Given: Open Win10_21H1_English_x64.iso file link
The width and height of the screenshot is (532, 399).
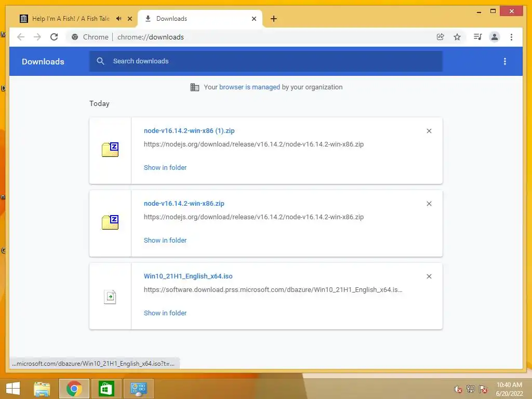Looking at the screenshot, I should click(x=188, y=276).
